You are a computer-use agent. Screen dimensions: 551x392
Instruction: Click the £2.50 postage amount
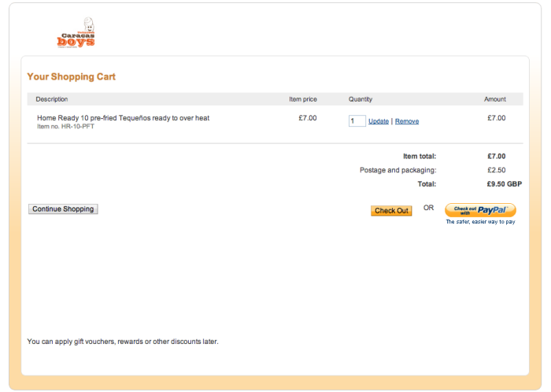497,170
